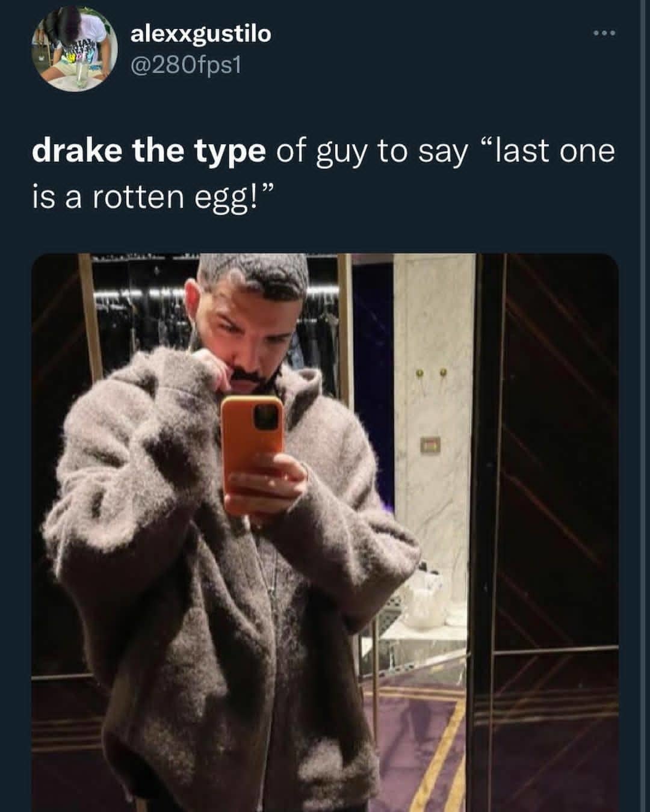Click the bold "drake the type" text
Image resolution: width=650 pixels, height=812 pixels.
pyautogui.click(x=148, y=152)
